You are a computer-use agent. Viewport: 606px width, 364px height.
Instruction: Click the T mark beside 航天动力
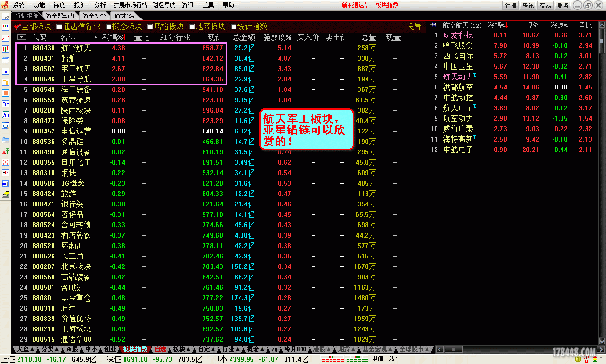pos(474,75)
